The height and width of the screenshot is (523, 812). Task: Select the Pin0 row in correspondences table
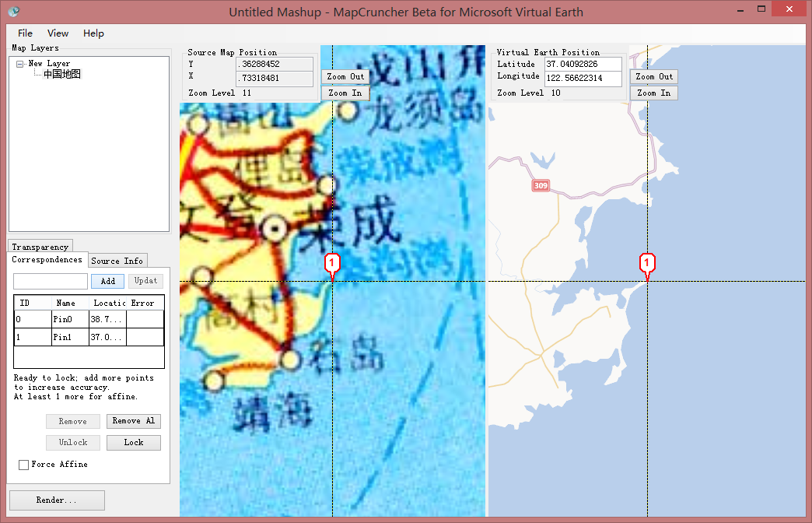point(89,319)
